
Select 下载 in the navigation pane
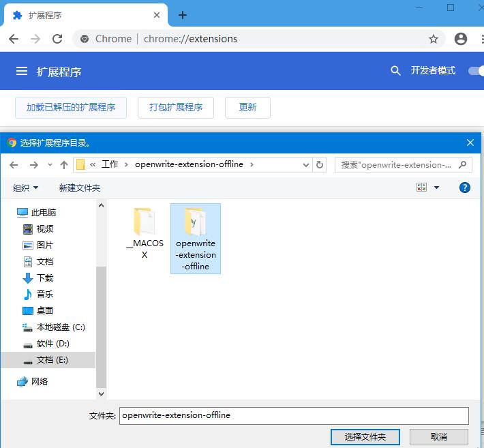38,278
